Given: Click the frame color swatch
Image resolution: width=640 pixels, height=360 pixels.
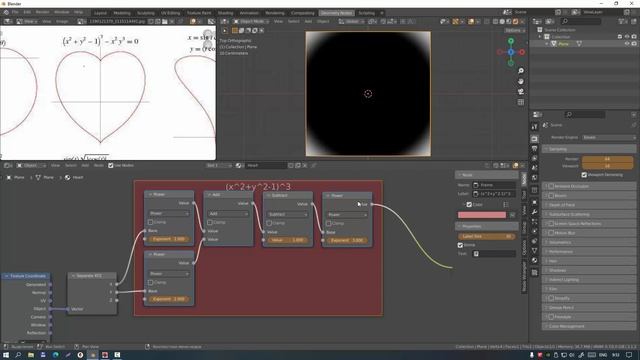Looking at the screenshot, I should coord(482,215).
